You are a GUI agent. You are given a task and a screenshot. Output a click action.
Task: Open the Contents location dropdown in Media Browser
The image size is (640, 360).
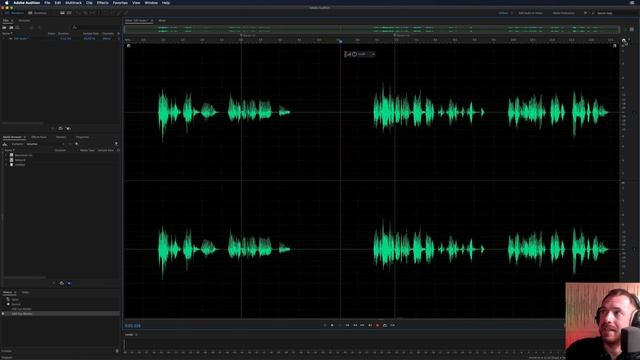(x=45, y=144)
